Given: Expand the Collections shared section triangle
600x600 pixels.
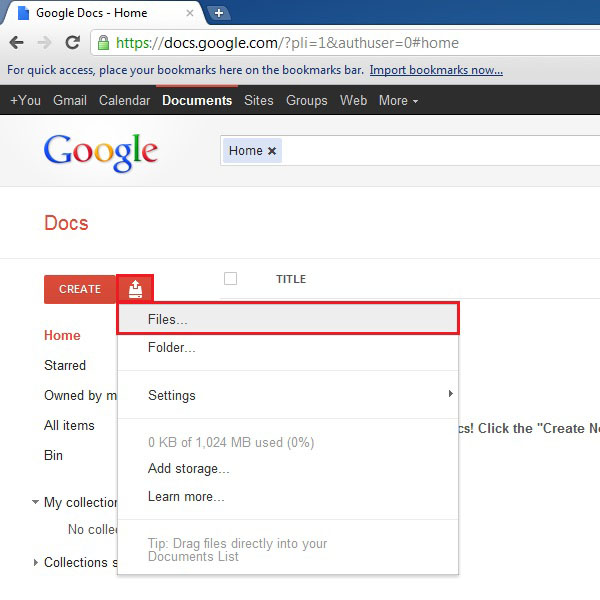Looking at the screenshot, I should [36, 562].
